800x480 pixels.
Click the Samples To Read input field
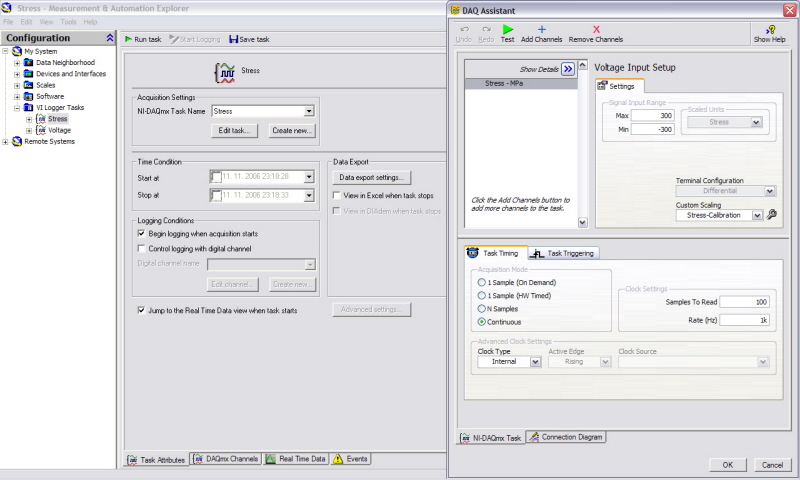click(x=743, y=302)
